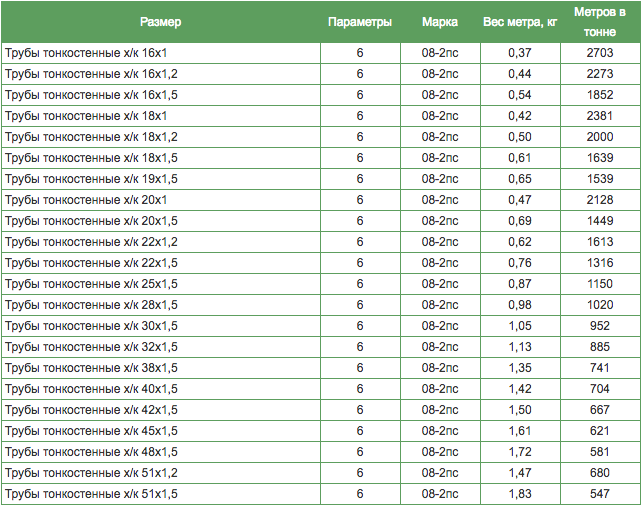This screenshot has width=644, height=507.
Task: Select row Трубы тонкостенные х/к 19х1,5
Action: [321, 179]
